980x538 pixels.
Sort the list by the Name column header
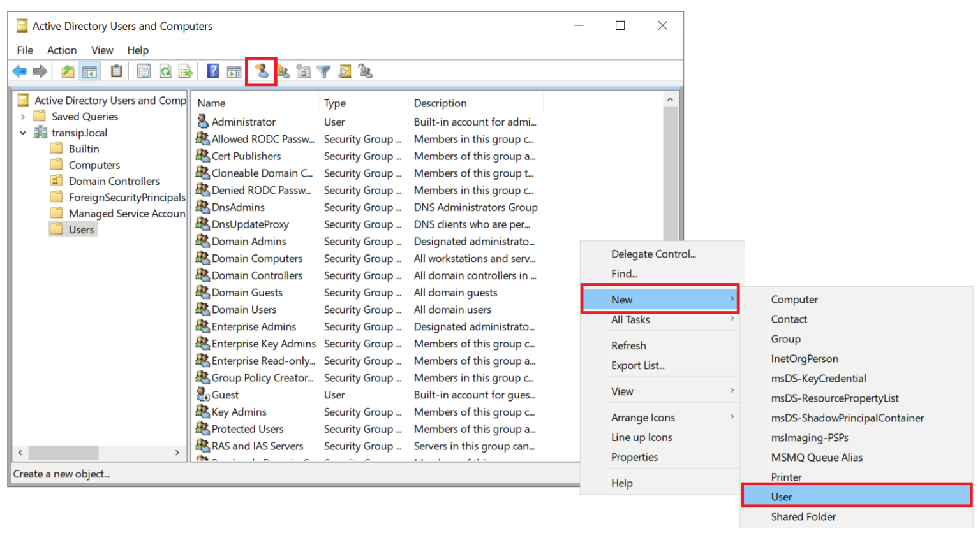211,103
